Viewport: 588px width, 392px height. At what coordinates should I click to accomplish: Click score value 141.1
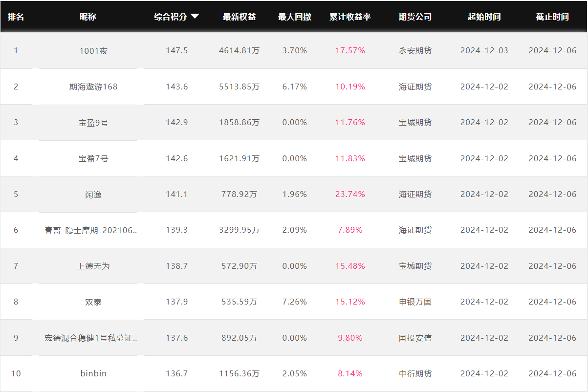coord(176,194)
